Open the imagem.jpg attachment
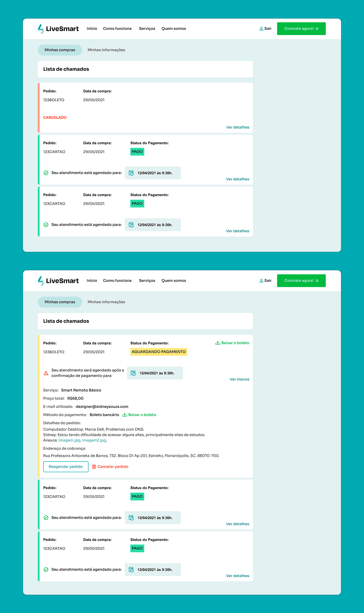The height and width of the screenshot is (613, 364). click(x=69, y=440)
